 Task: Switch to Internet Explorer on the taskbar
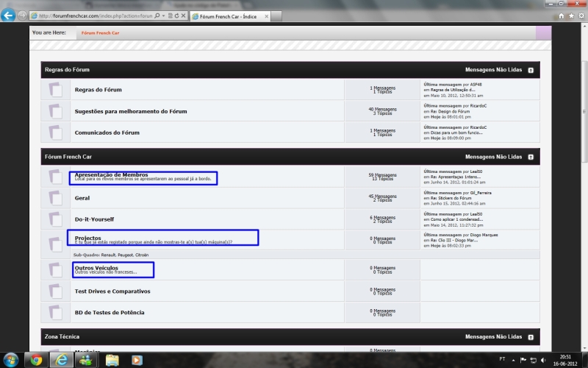pos(61,361)
